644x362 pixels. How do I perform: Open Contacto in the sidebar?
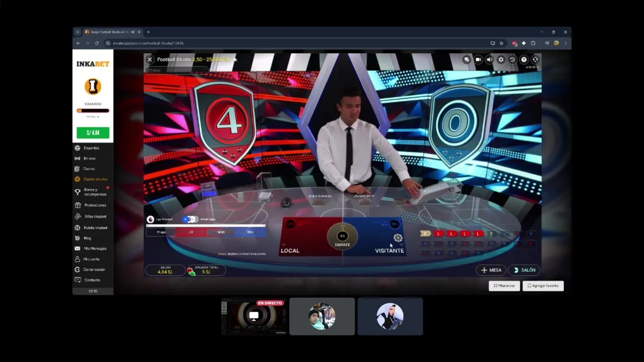point(93,280)
